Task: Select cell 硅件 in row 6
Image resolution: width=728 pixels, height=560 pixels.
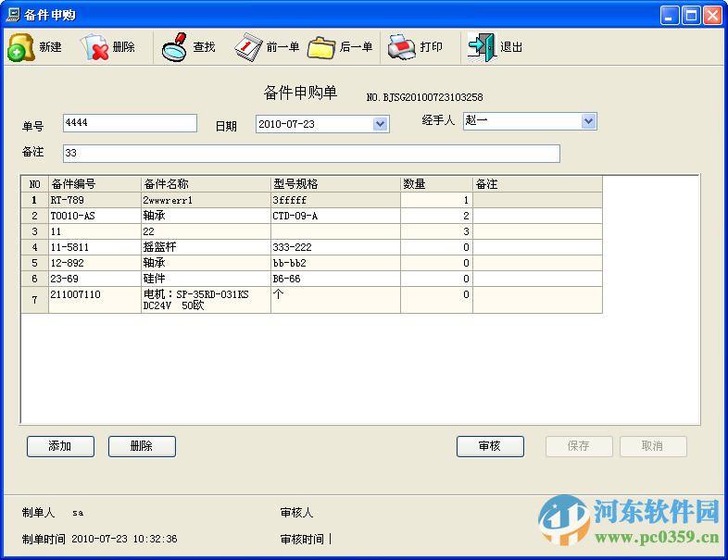Action: tap(206, 279)
